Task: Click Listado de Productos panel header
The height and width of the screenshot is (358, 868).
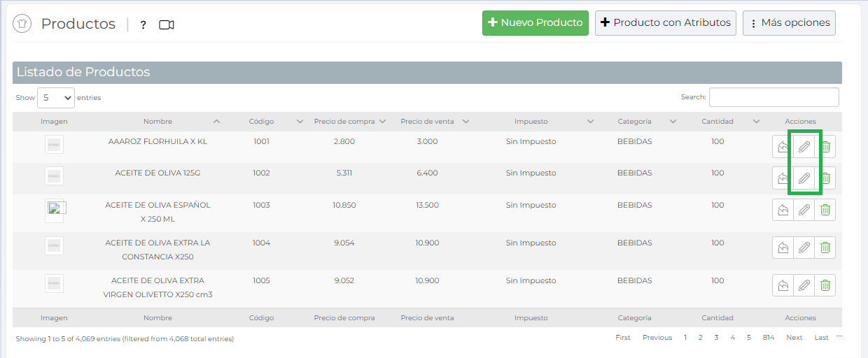Action: (x=427, y=72)
